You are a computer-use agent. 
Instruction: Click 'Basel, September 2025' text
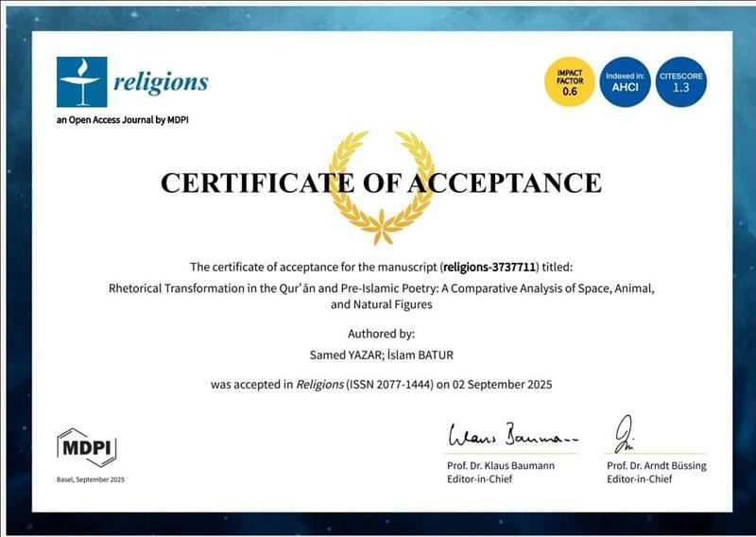point(90,479)
